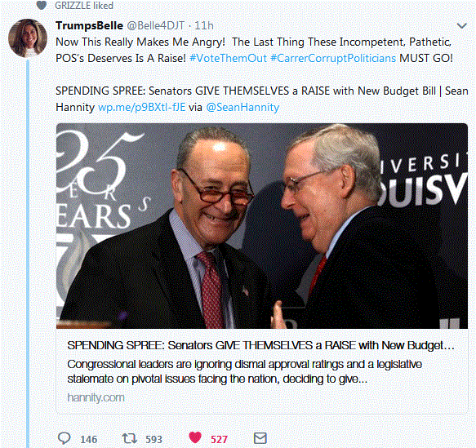Image resolution: width=476 pixels, height=448 pixels.
Task: Click the Congressional leaders card description text
Action: click(245, 371)
